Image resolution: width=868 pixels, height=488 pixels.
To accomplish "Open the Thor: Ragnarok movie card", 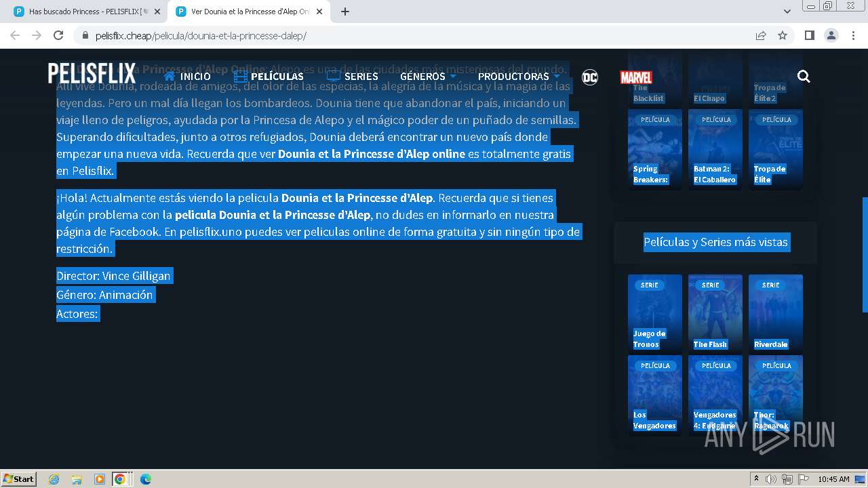I will [x=776, y=395].
